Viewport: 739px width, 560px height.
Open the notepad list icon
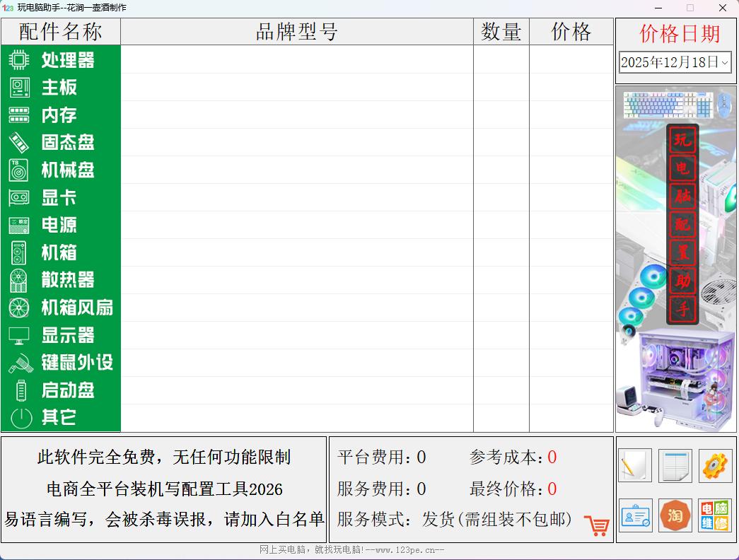[x=674, y=465]
